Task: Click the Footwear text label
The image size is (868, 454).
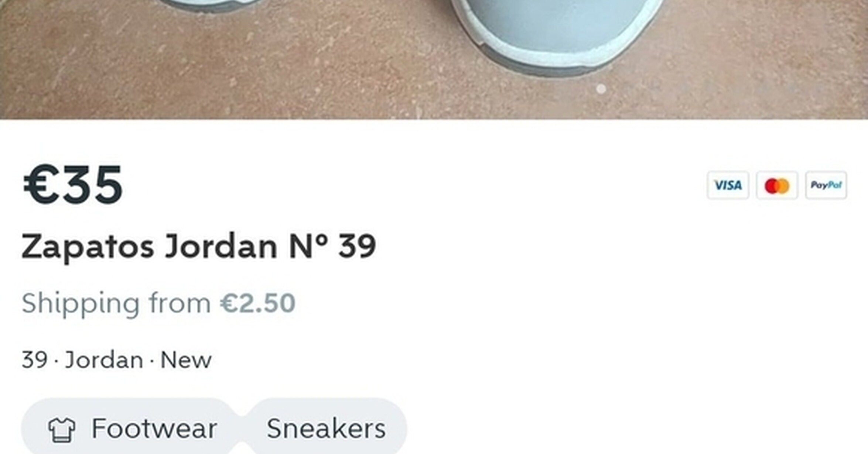Action: click(x=154, y=429)
